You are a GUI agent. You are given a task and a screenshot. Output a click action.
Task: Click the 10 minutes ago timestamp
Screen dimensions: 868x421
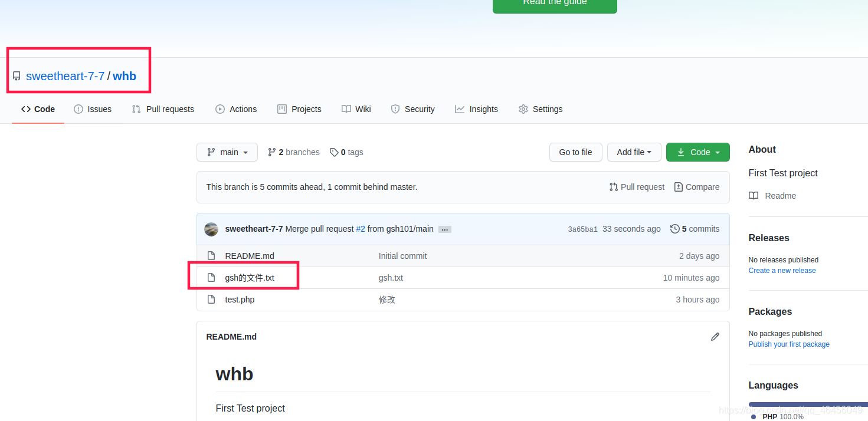pyautogui.click(x=691, y=278)
